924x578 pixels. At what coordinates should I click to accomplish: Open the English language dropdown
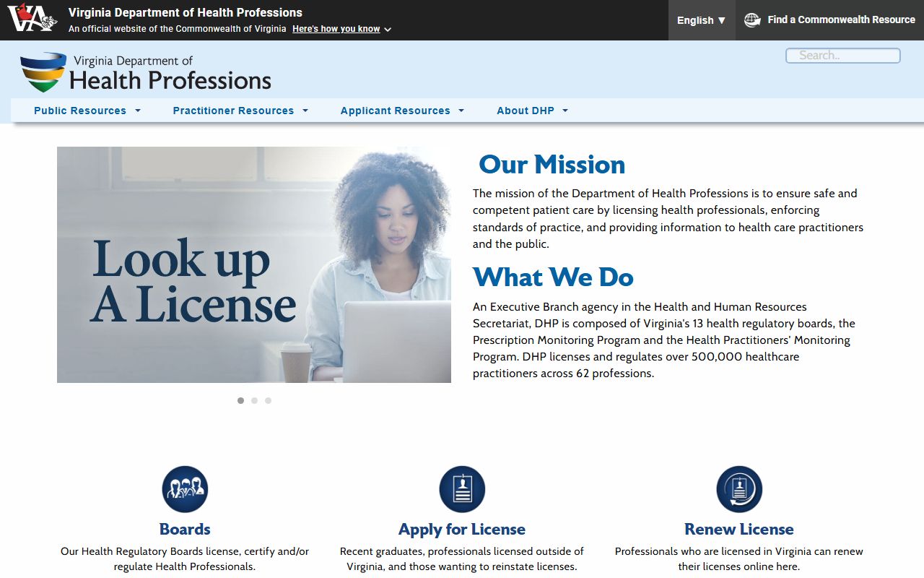pyautogui.click(x=701, y=20)
